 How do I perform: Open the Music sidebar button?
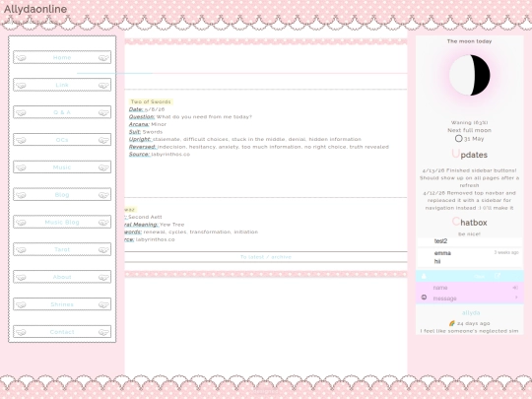click(62, 167)
